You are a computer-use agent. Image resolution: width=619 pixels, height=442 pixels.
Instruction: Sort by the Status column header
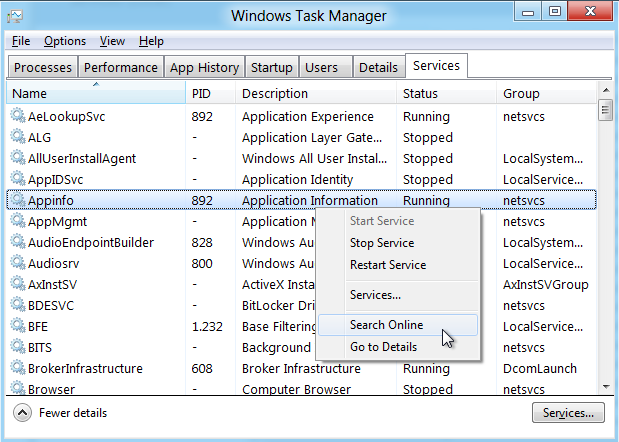446,93
